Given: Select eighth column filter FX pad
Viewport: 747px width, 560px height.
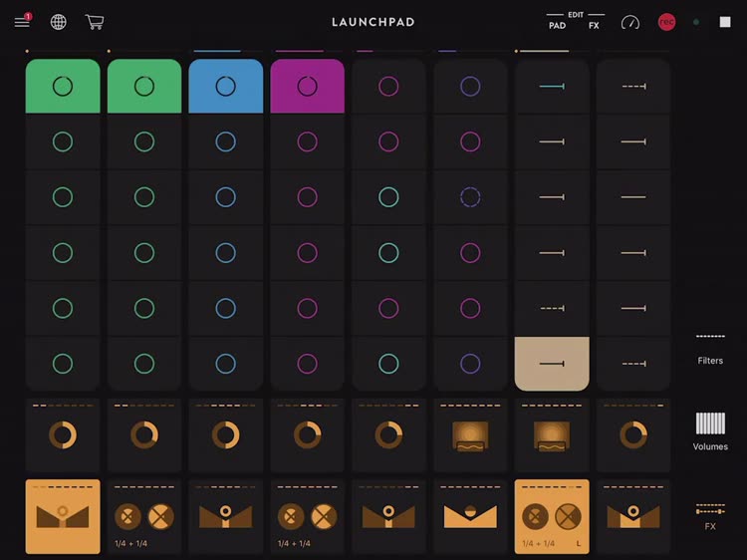Looking at the screenshot, I should 633,516.
